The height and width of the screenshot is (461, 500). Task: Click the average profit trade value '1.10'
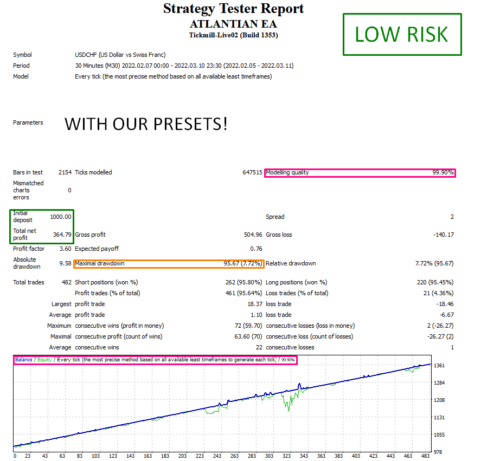pos(256,315)
